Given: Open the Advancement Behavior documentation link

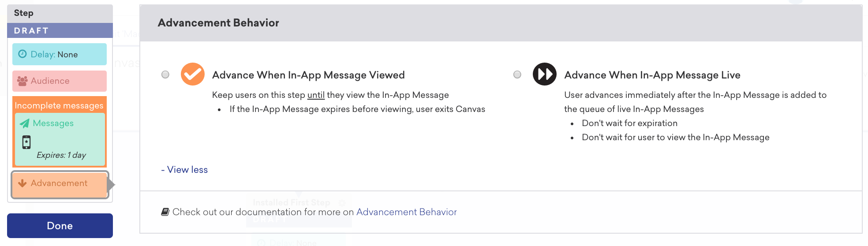Looking at the screenshot, I should point(407,212).
